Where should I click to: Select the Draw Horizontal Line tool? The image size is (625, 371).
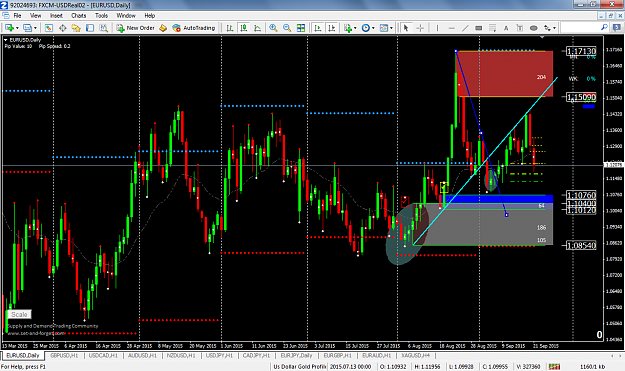tap(451, 28)
